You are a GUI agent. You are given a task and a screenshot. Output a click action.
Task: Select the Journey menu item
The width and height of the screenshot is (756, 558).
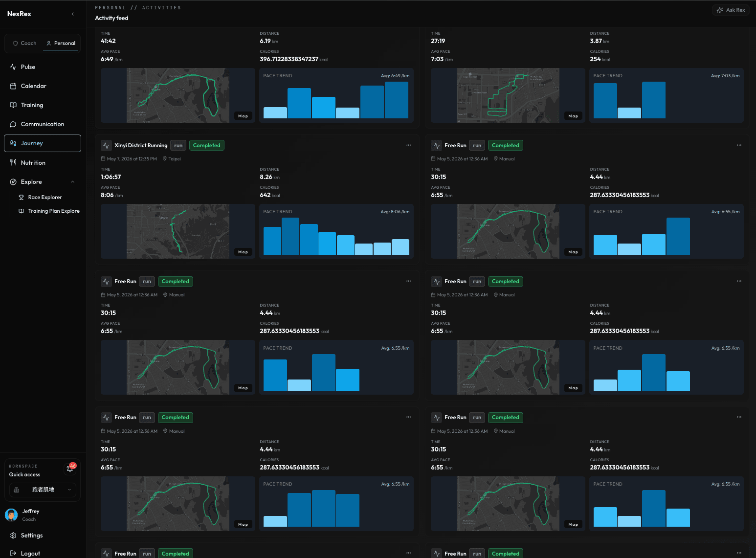[x=43, y=143]
